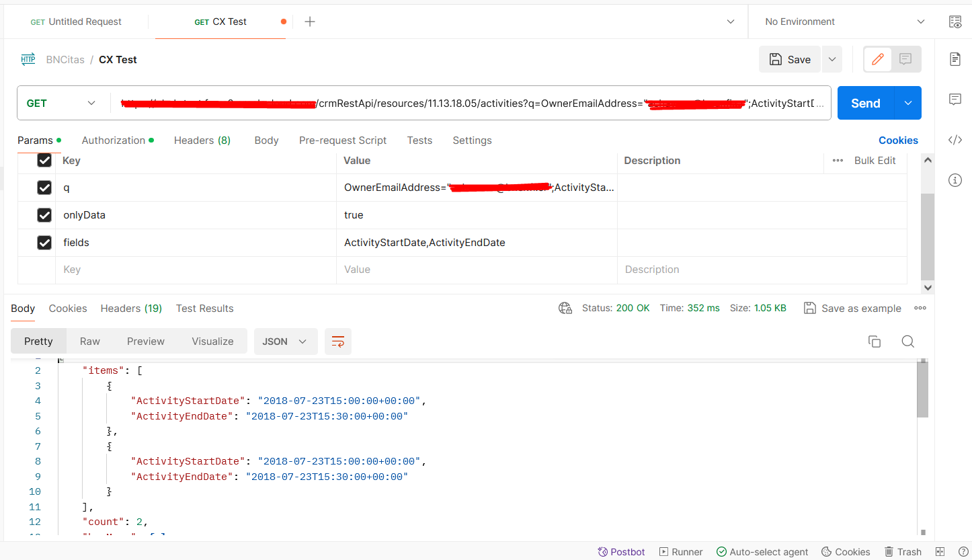
Task: Toggle line wrapping in the response viewer
Action: click(x=338, y=342)
